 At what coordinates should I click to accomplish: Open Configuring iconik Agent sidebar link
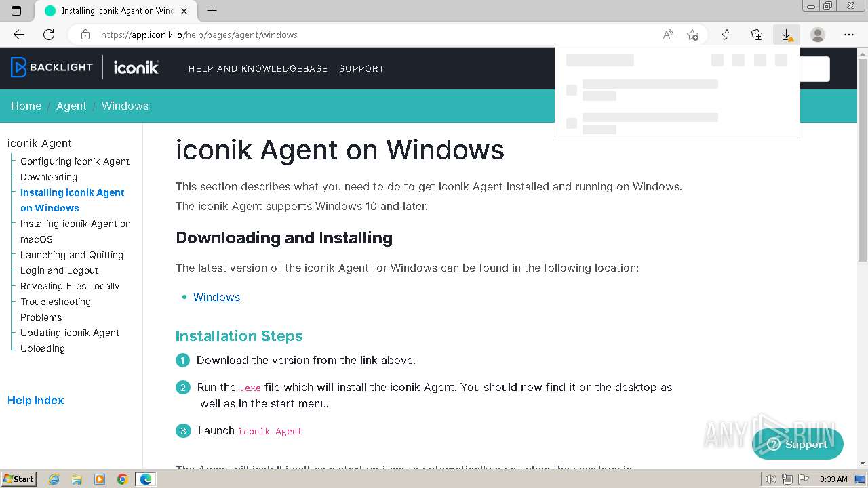pyautogui.click(x=75, y=161)
